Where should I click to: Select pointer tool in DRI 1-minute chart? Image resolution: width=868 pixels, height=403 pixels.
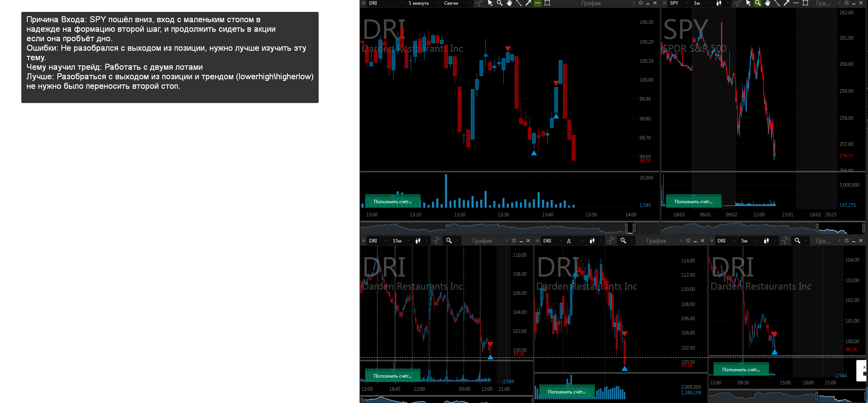pos(490,3)
